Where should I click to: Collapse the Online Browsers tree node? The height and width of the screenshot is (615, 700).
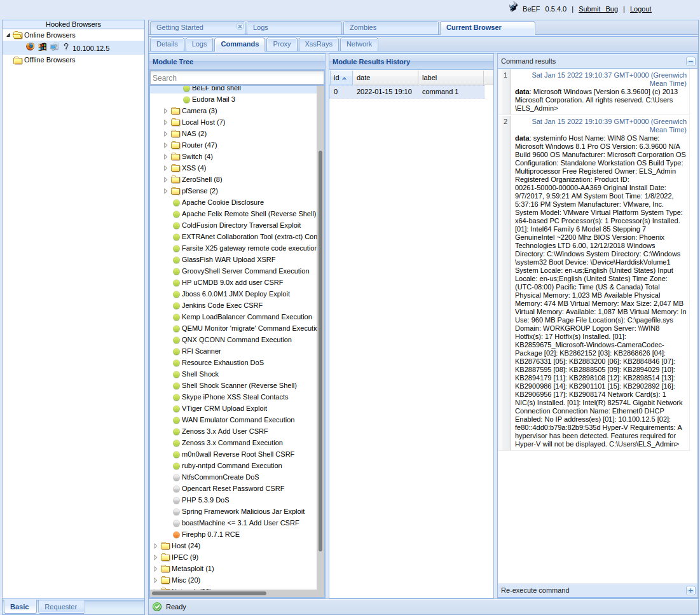(8, 35)
